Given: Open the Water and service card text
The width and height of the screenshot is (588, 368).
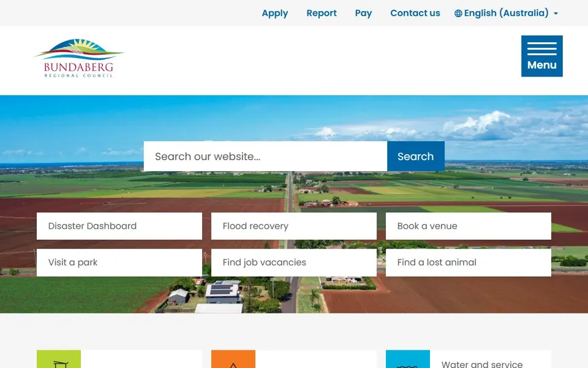Looking at the screenshot, I should [482, 364].
